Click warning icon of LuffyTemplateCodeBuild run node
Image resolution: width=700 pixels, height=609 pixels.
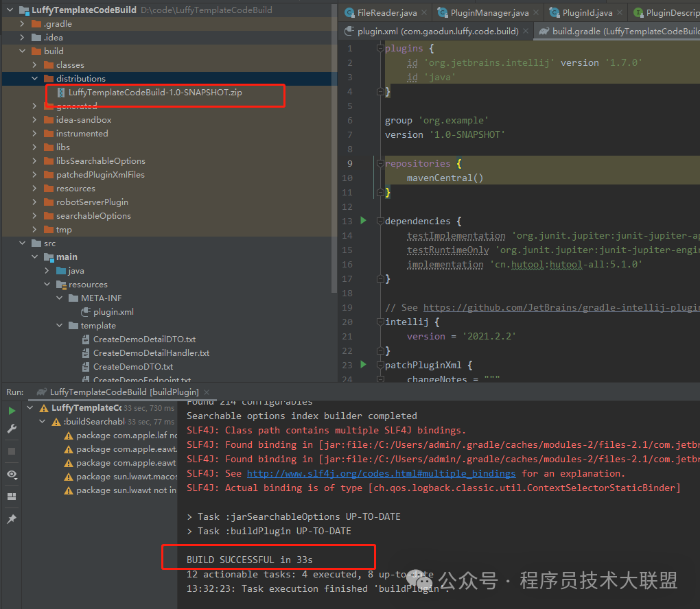pyautogui.click(x=44, y=408)
